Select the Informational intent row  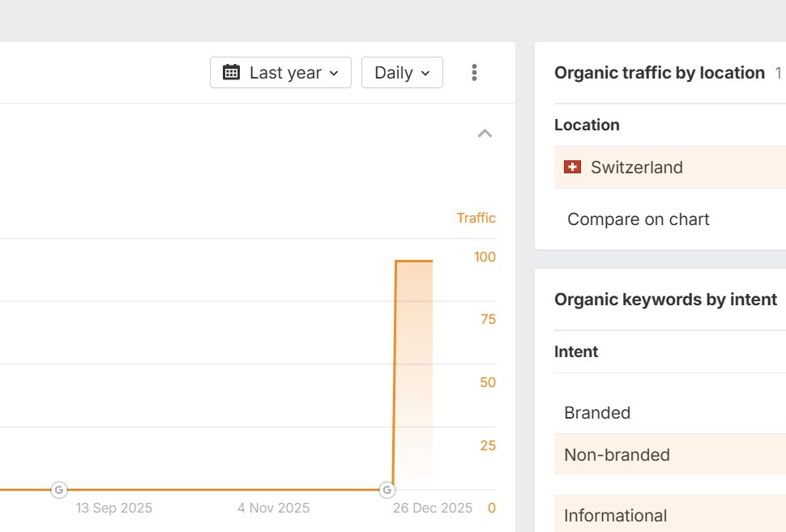point(615,516)
